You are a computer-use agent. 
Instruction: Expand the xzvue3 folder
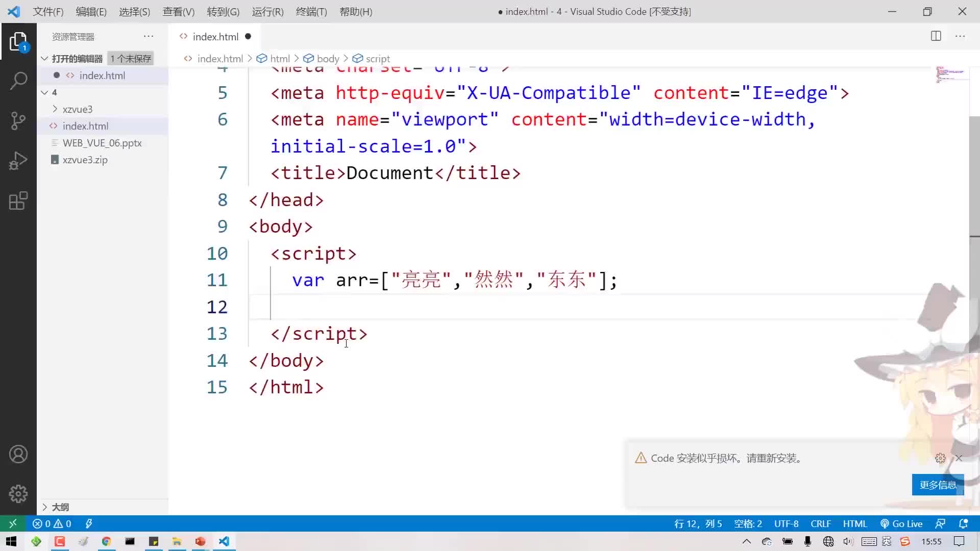tap(78, 109)
